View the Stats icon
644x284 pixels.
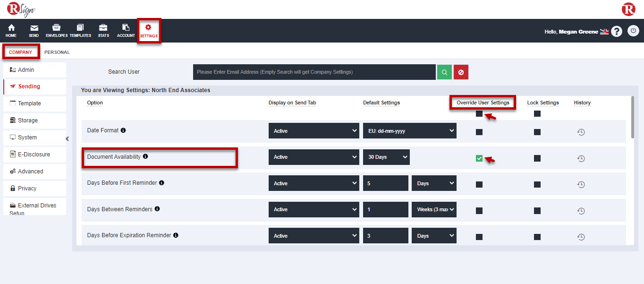[x=103, y=30]
